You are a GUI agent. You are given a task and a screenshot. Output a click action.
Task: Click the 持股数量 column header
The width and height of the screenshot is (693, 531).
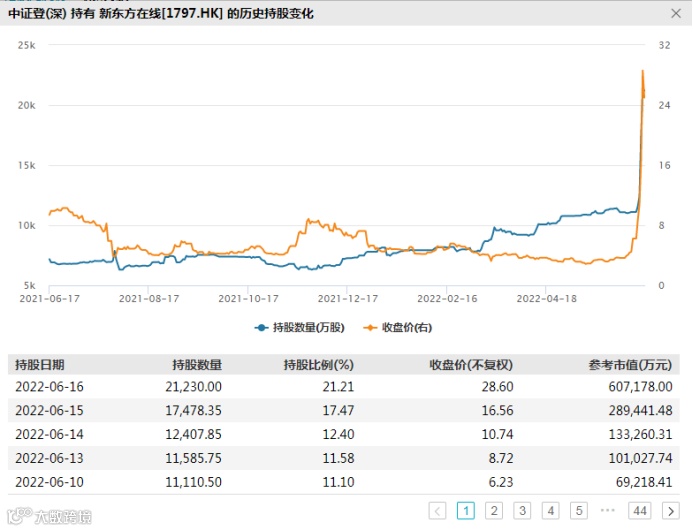click(197, 365)
